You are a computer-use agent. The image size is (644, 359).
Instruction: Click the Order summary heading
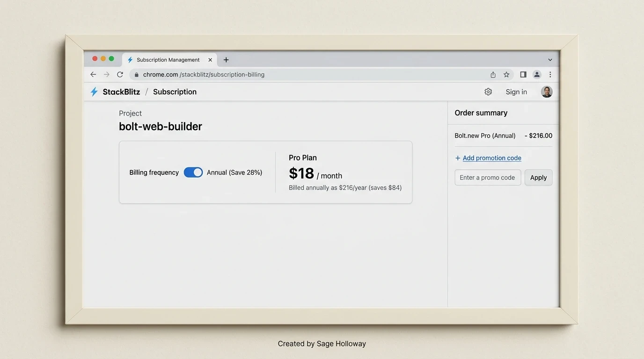coord(481,113)
